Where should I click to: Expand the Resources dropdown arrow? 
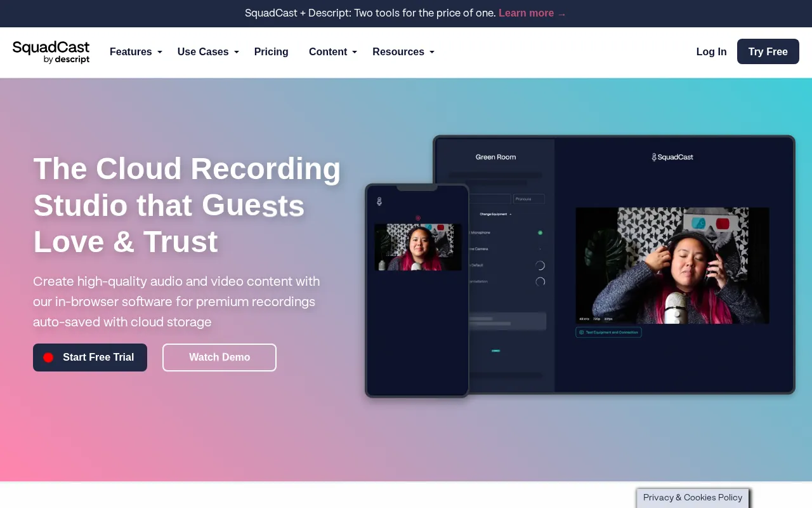click(x=432, y=52)
